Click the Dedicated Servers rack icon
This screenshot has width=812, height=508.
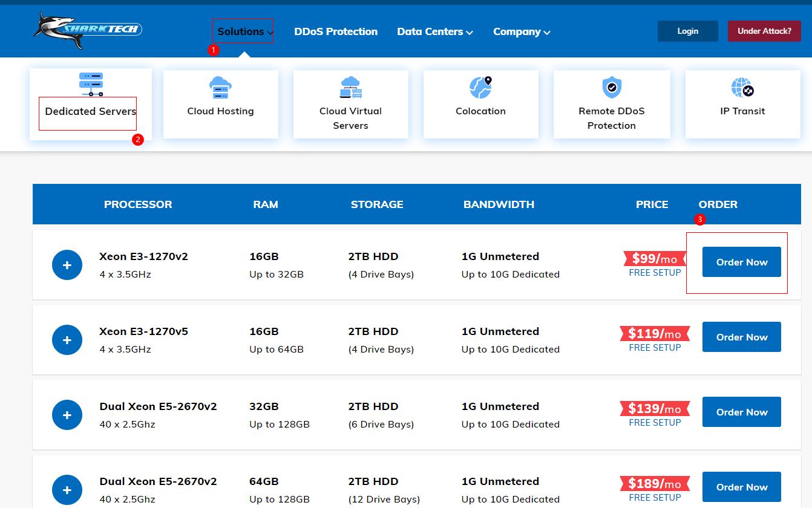point(91,84)
